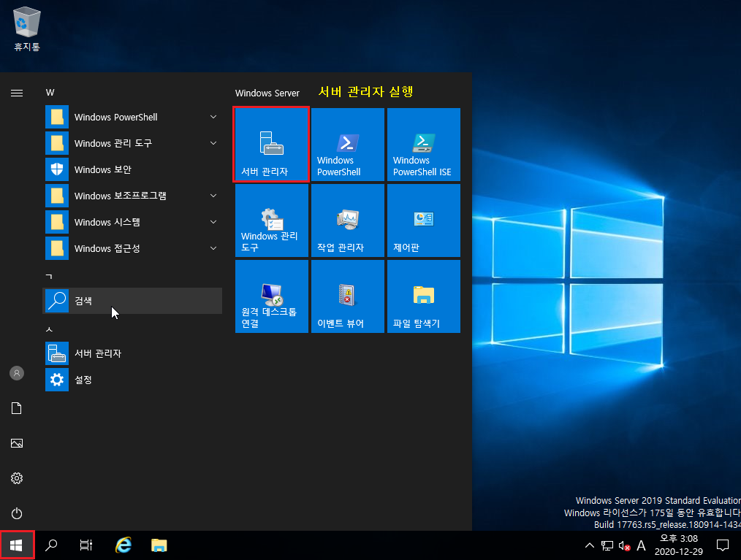Open 서버 관리자 from the app list

point(132,353)
